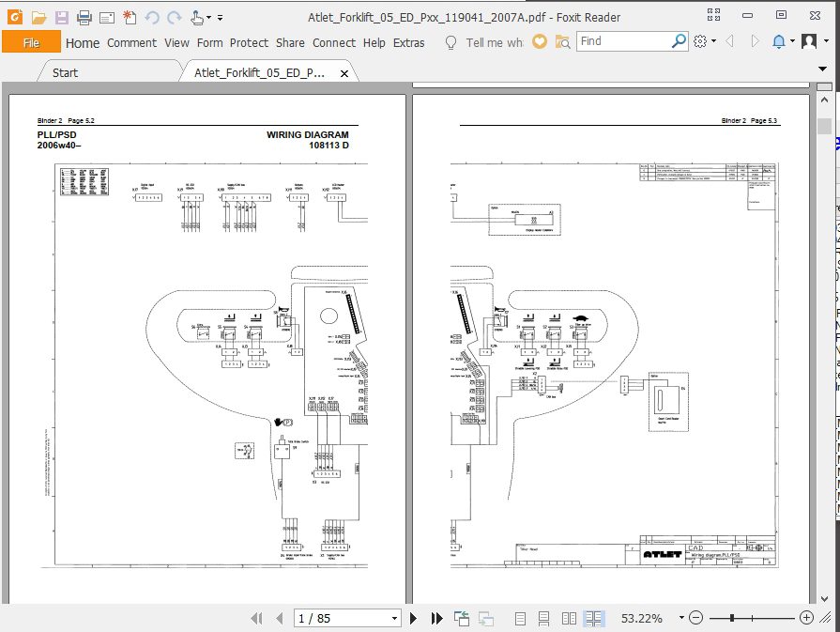
Task: Click the Print icon
Action: [83, 16]
